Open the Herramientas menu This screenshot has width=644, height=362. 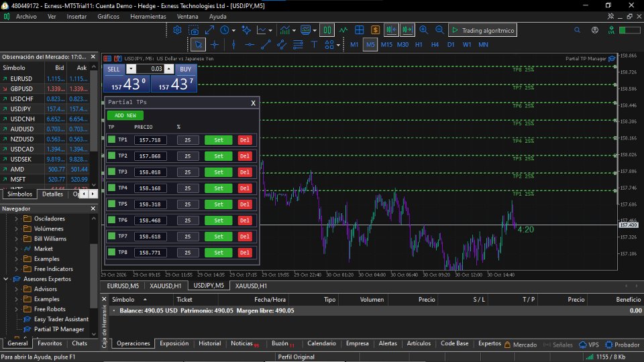pyautogui.click(x=148, y=16)
